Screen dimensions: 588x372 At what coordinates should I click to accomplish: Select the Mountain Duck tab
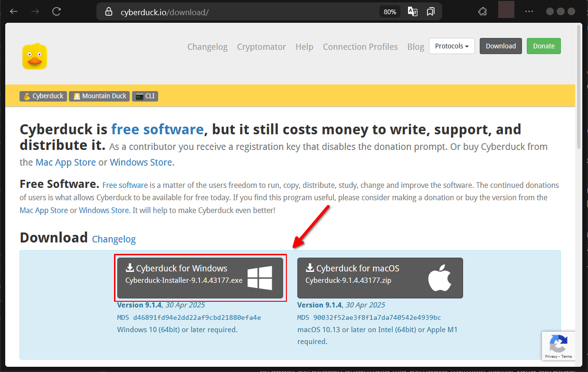[x=99, y=96]
